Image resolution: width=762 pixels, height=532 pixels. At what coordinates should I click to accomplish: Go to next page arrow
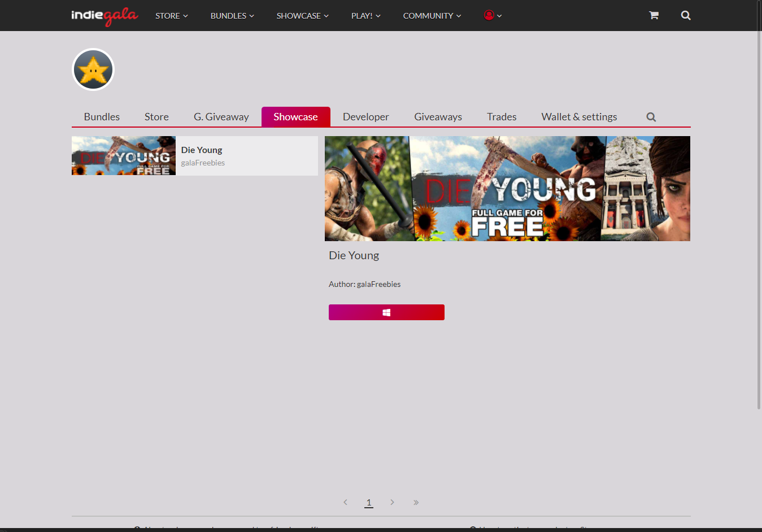pyautogui.click(x=392, y=502)
